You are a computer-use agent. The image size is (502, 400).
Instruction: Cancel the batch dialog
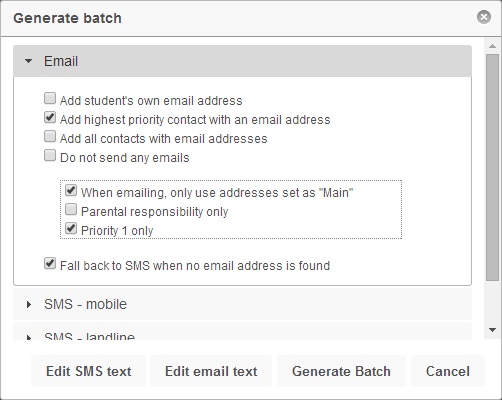pyautogui.click(x=448, y=371)
